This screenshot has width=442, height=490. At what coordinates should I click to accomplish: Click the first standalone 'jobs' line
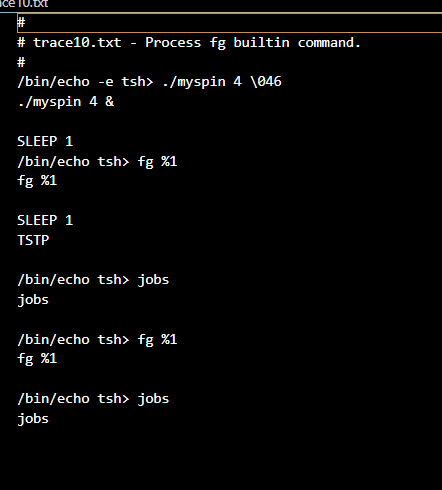click(x=33, y=300)
